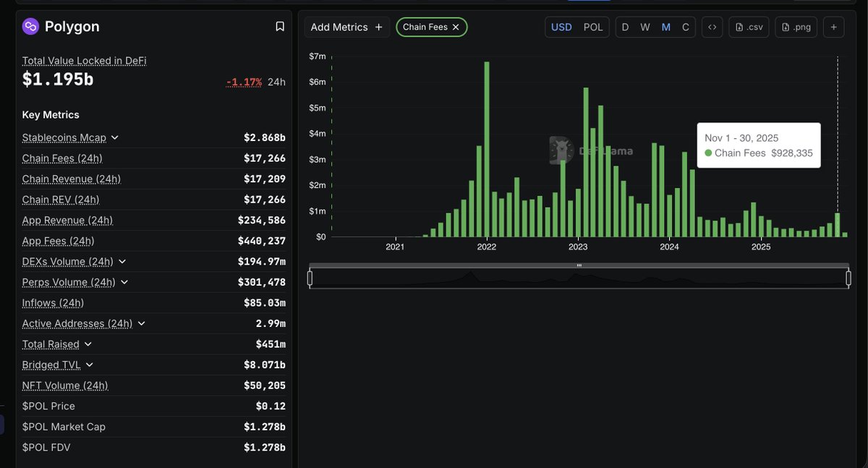Click the -1.17% 24h change value
The height and width of the screenshot is (468, 868).
[244, 82]
